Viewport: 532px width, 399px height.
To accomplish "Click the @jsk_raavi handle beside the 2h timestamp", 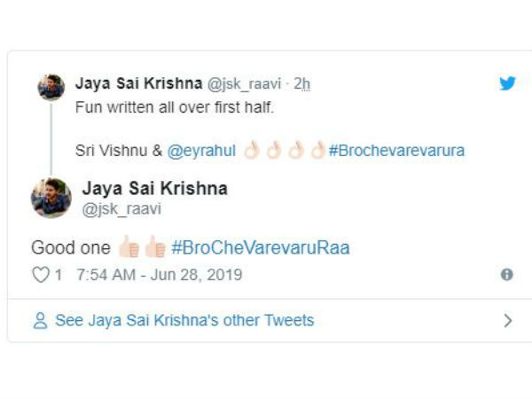I will point(244,83).
